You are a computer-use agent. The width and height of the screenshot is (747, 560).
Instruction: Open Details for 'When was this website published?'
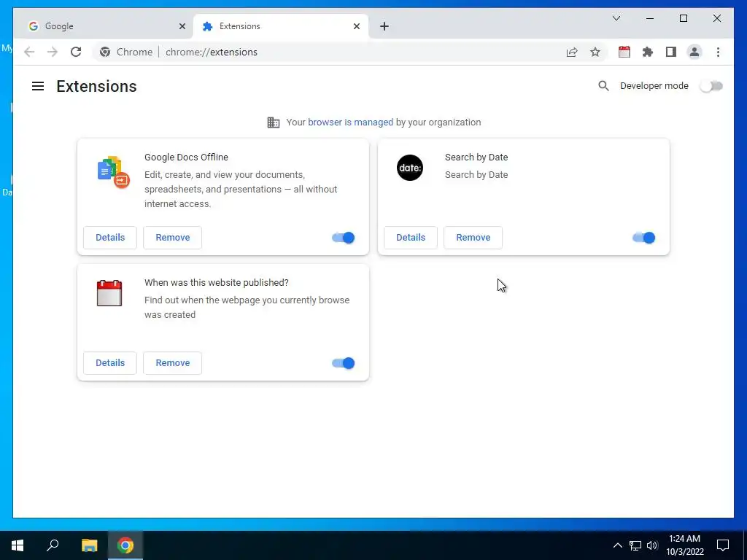click(110, 363)
